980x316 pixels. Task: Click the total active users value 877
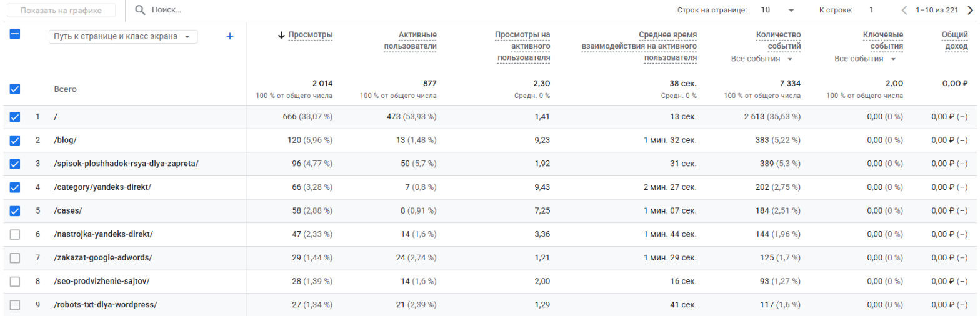tap(429, 83)
